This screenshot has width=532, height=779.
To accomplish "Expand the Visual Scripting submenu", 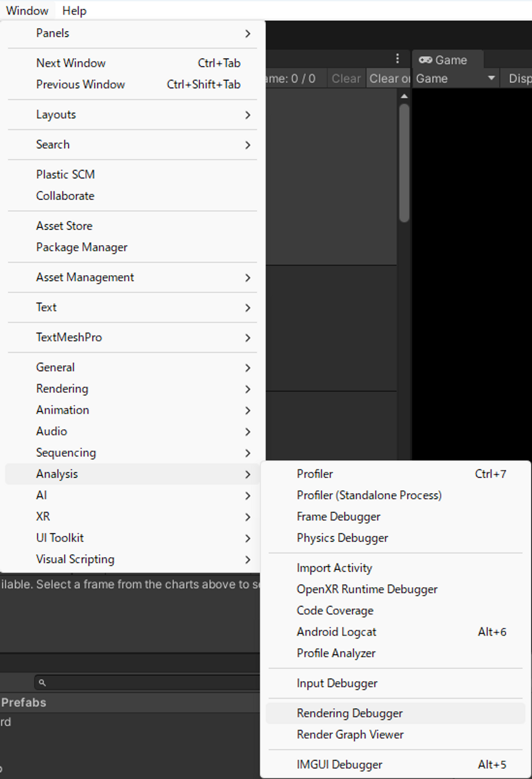I will 133,559.
